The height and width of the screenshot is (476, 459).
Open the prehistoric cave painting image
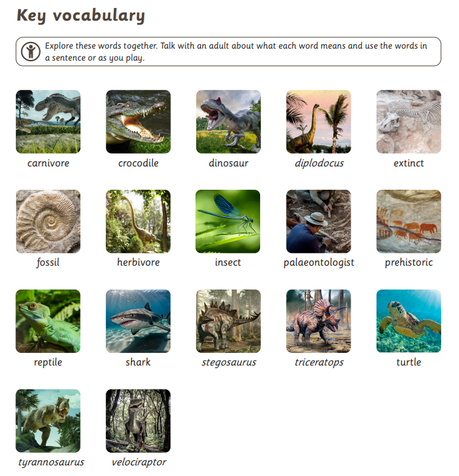coord(408,221)
